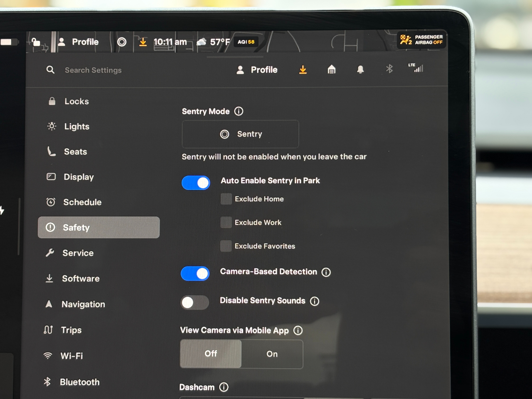Show info for Disable Sentry Sounds
The image size is (532, 399).
[x=315, y=301]
